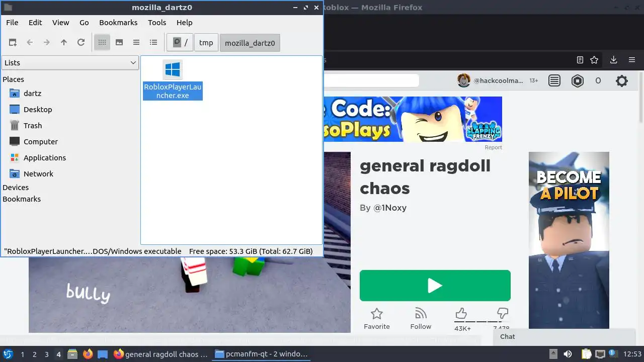644x362 pixels.
Task: Open the Go menu
Action: (84, 23)
